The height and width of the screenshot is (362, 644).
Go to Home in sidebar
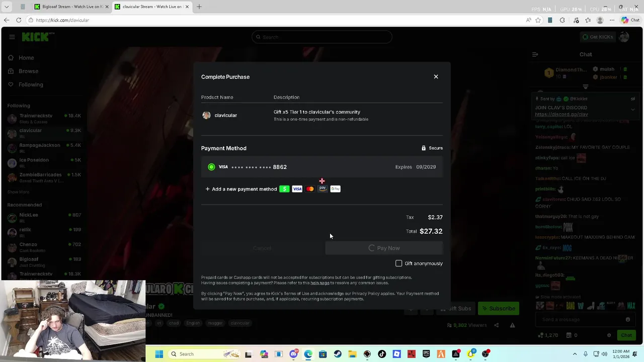pyautogui.click(x=21, y=58)
